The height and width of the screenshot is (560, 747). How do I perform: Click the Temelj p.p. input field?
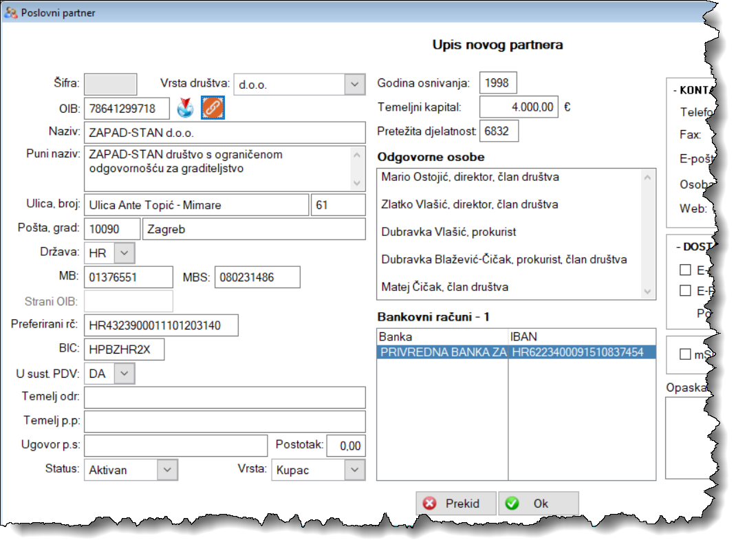[225, 422]
